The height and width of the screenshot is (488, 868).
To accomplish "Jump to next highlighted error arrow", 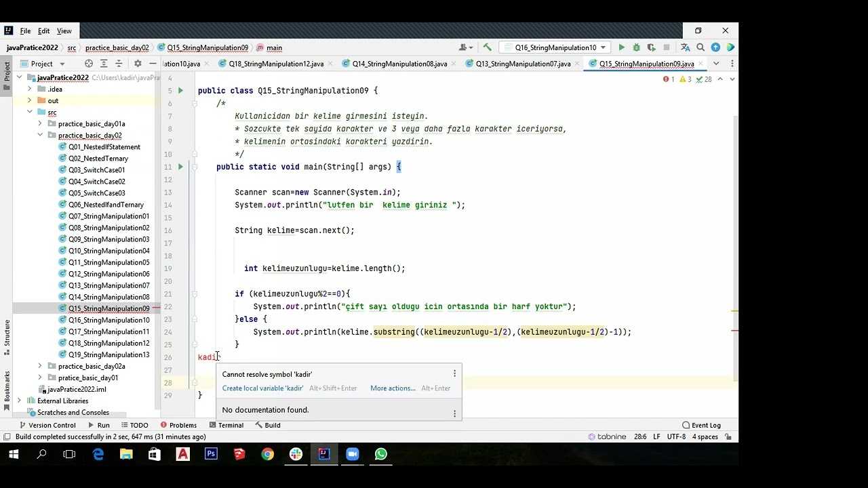I will tap(731, 79).
